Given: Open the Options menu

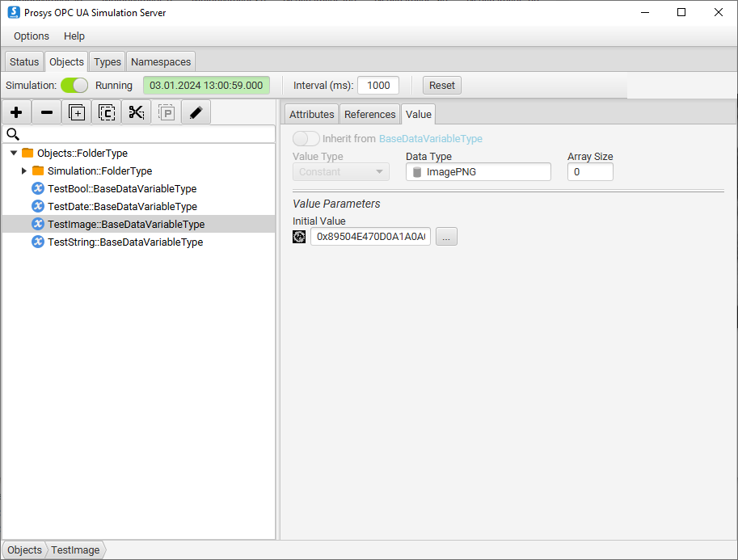Looking at the screenshot, I should (x=32, y=36).
